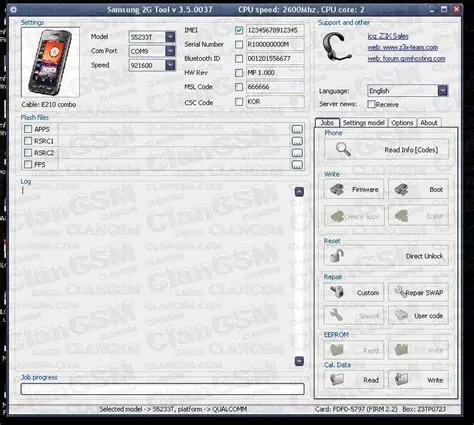Click the log scroll up arrow
Screen dimensions: 474x425
pyautogui.click(x=299, y=192)
